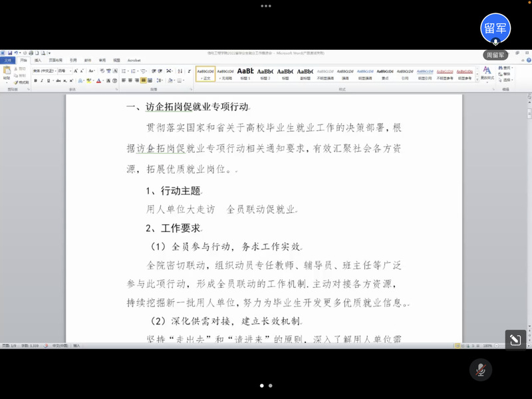Open the font color dropdown arrow
532x399 pixels.
[103, 80]
